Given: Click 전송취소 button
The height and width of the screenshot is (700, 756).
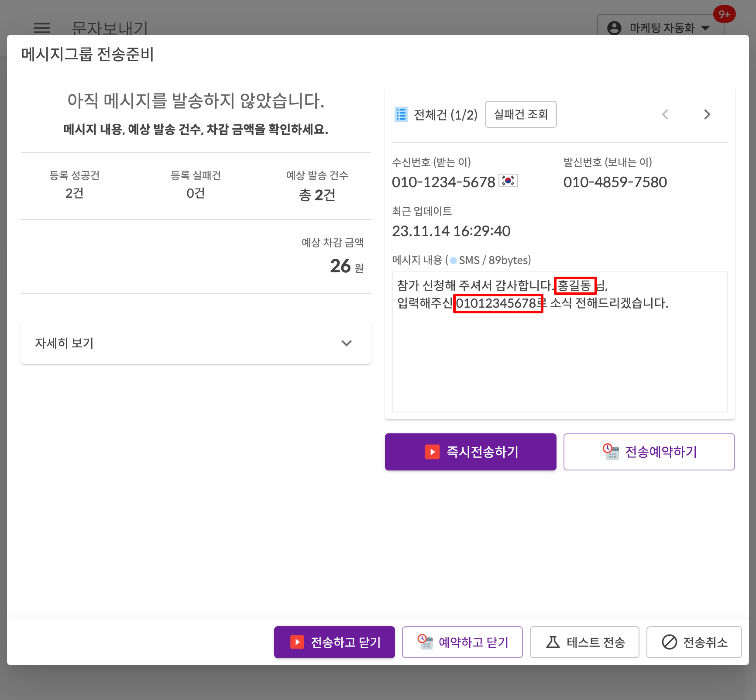Looking at the screenshot, I should coord(694,642).
